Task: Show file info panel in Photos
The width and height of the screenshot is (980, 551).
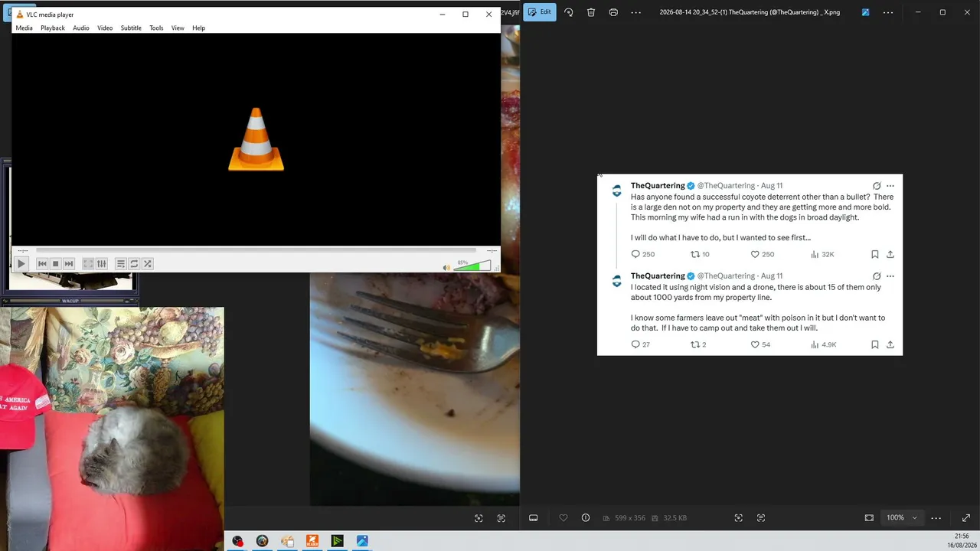Action: point(586,518)
